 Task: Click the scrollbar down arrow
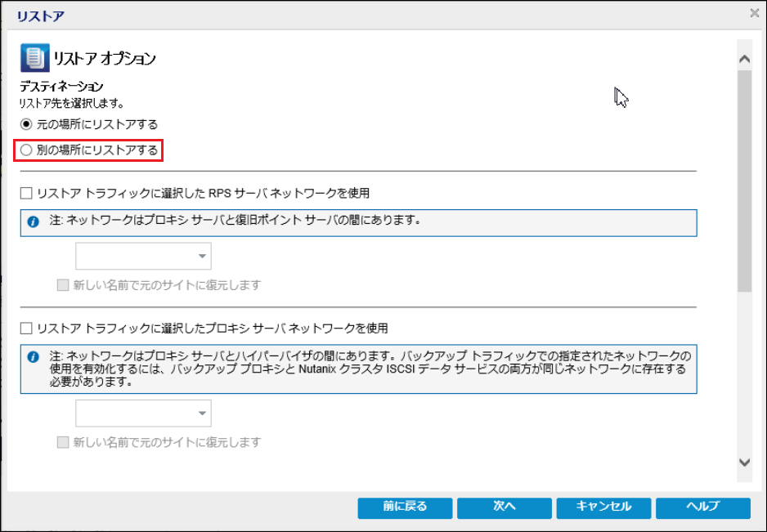[743, 462]
